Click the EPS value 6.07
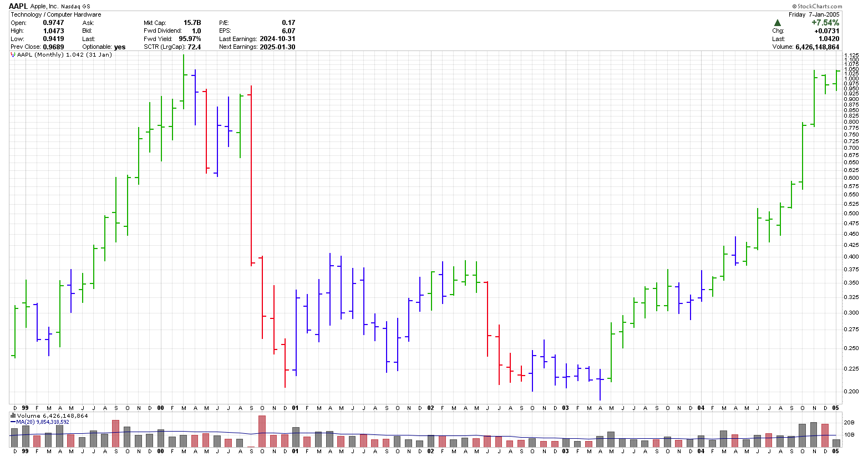This screenshot has width=868, height=456. (x=288, y=31)
